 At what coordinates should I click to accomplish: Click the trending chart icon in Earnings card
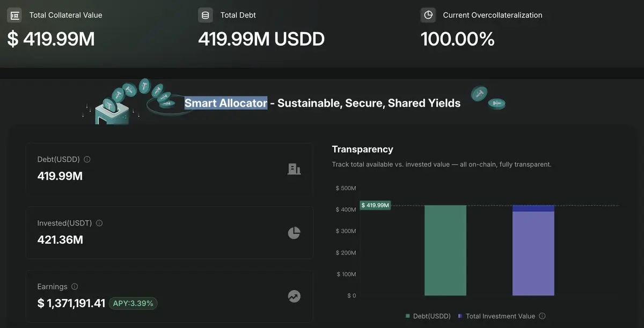[x=294, y=296]
